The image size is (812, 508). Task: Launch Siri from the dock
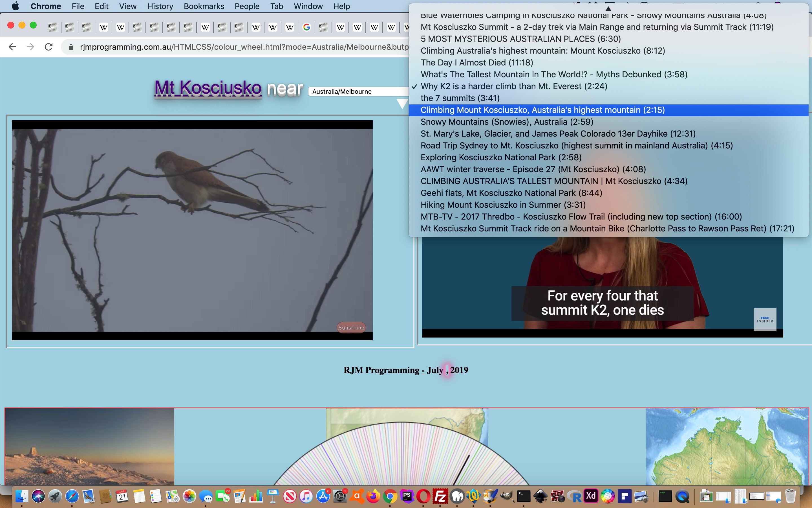(38, 496)
